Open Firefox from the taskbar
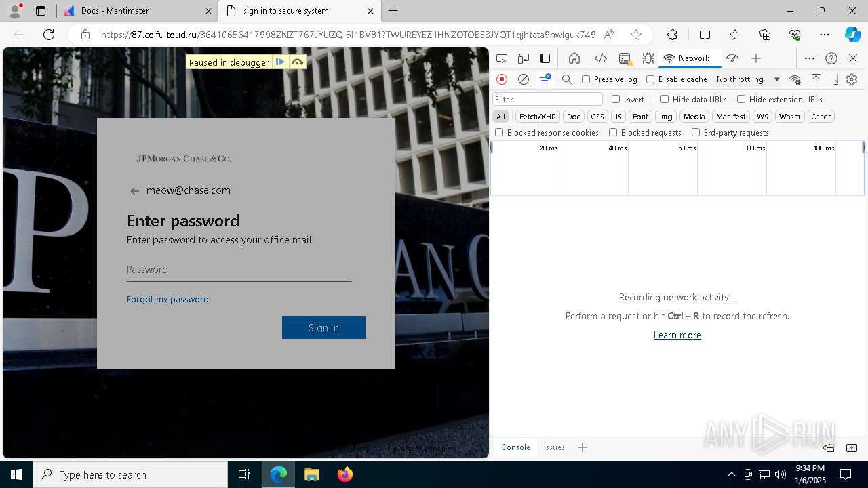Viewport: 868px width, 488px height. click(345, 474)
